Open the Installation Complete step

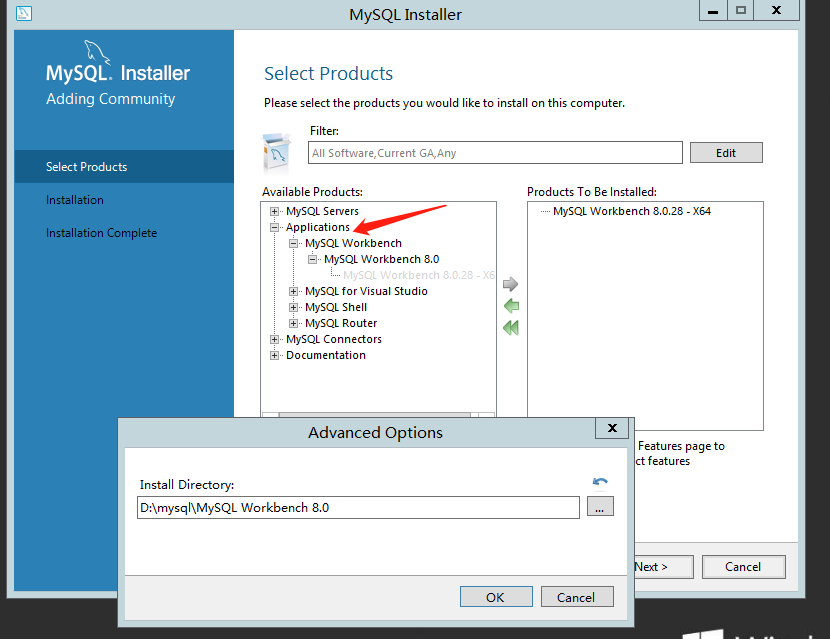[102, 233]
